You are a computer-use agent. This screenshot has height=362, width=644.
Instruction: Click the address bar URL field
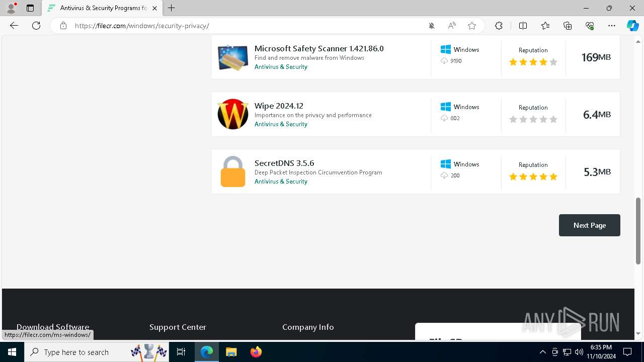pyautogui.click(x=247, y=26)
